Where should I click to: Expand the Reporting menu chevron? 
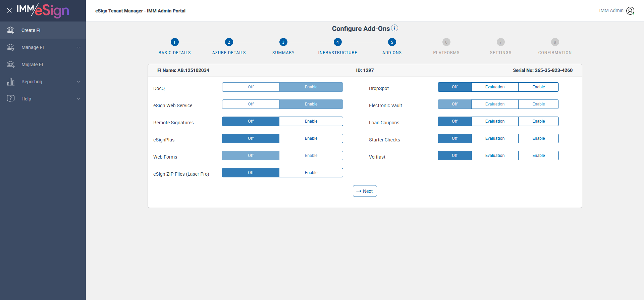78,82
